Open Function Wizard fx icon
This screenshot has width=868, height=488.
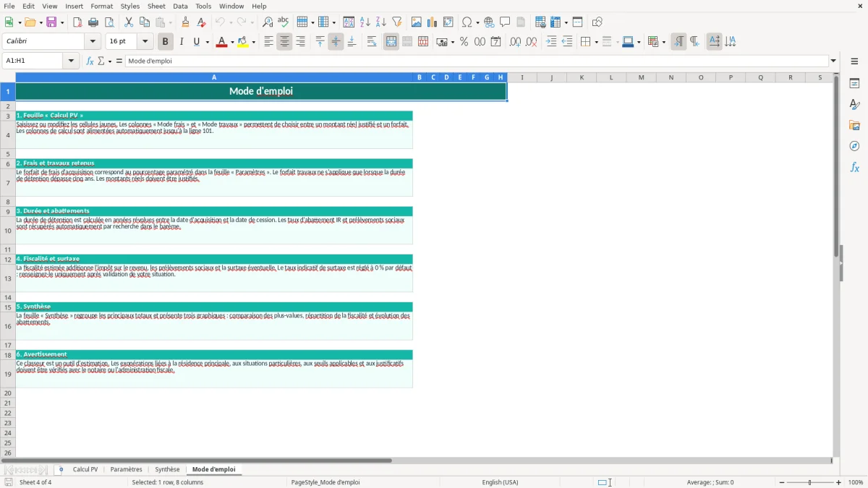(90, 61)
